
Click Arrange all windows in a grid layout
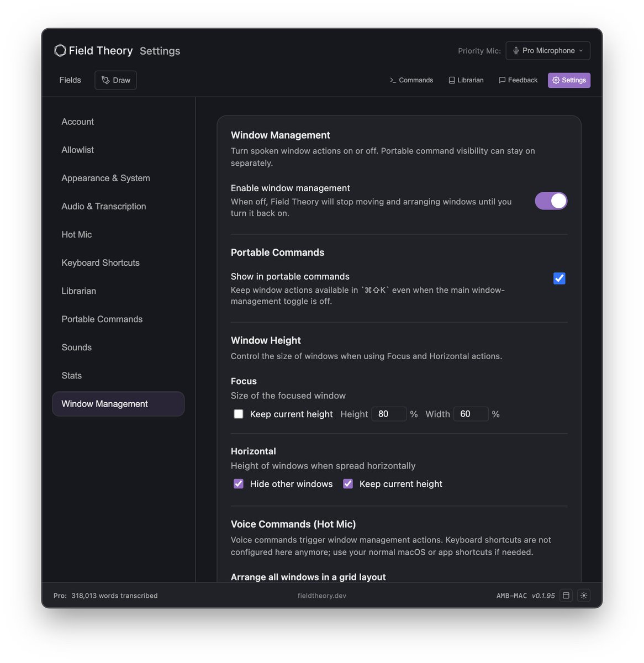(x=308, y=577)
